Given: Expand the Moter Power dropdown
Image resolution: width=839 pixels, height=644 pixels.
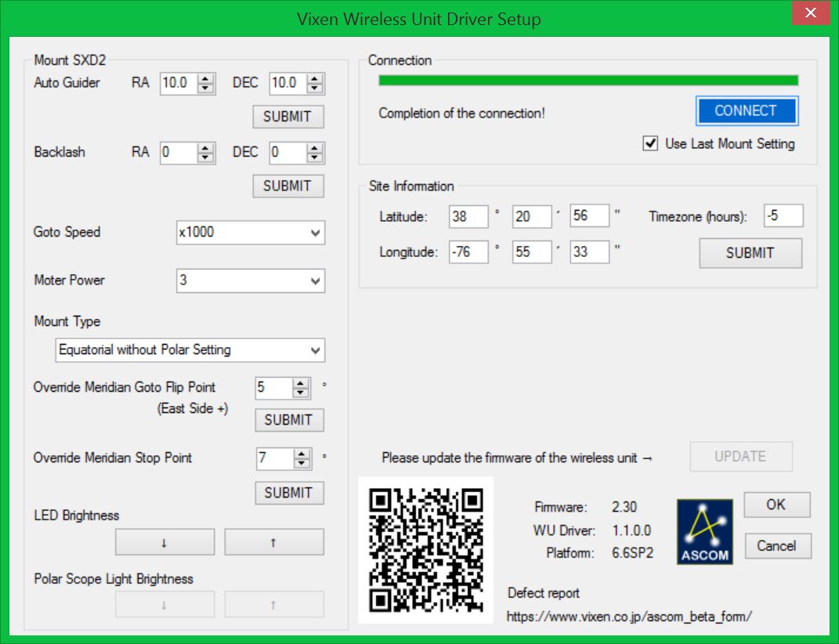Looking at the screenshot, I should pos(251,280).
